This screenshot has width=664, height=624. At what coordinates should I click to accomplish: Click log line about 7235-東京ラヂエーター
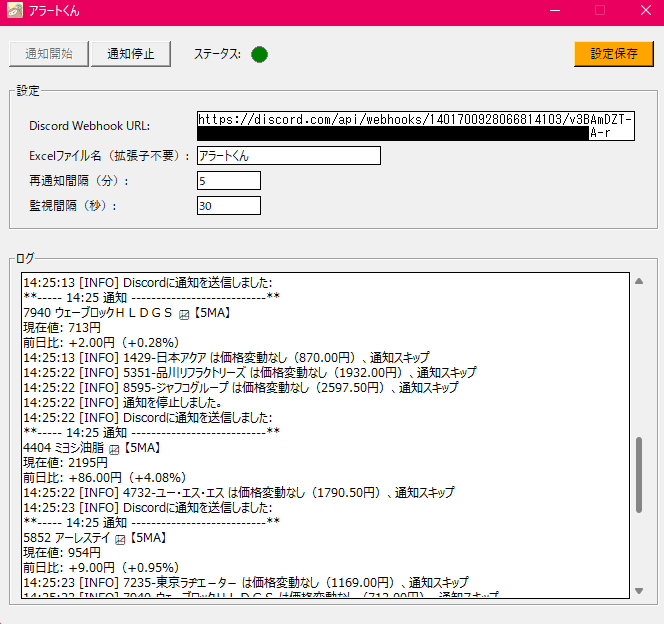[x=246, y=583]
